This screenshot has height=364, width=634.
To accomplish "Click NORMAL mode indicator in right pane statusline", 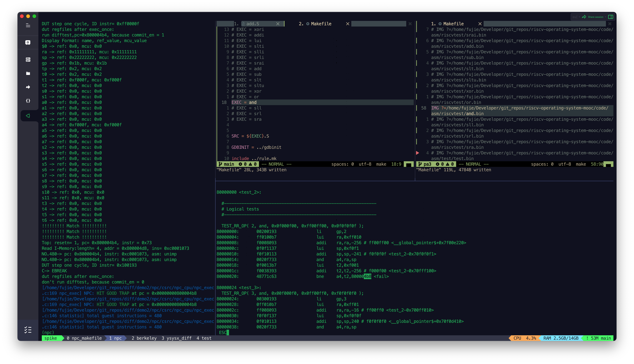I will [x=473, y=164].
